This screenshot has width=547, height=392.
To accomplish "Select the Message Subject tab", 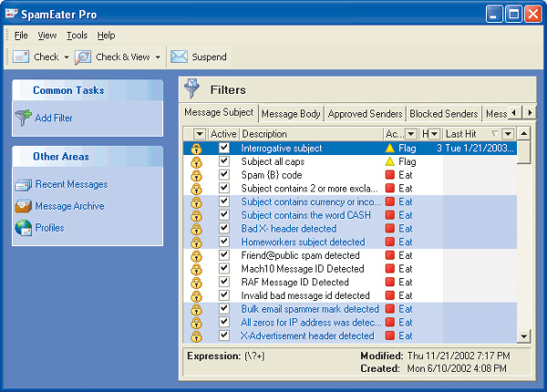I will [x=219, y=112].
